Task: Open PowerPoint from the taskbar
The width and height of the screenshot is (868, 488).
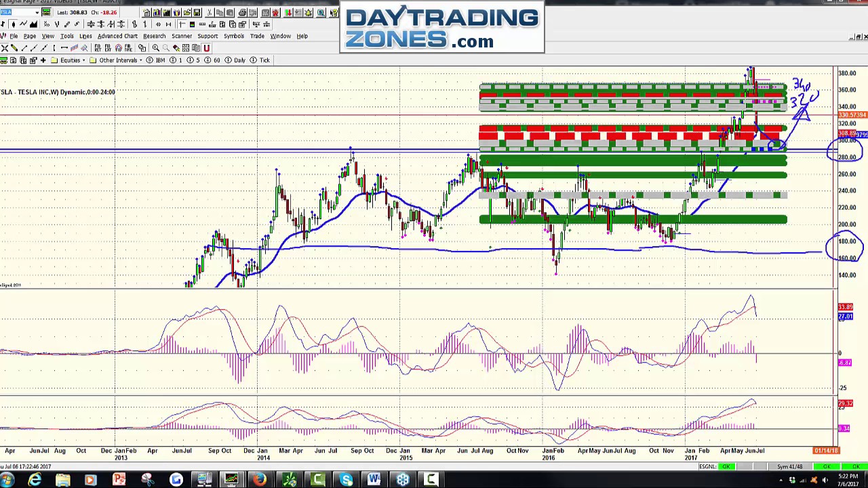Action: [x=119, y=481]
